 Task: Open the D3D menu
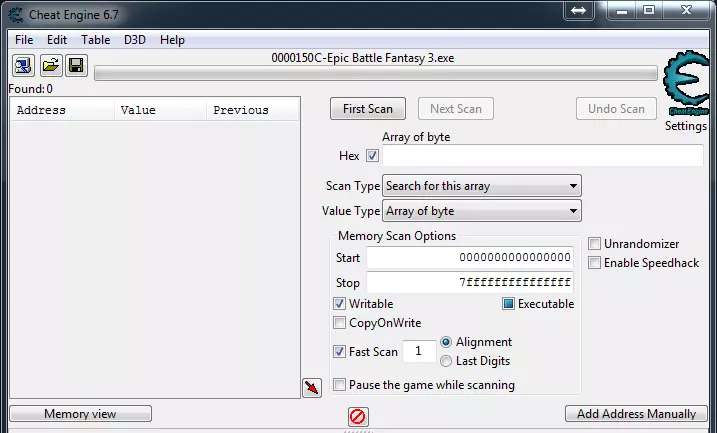click(x=135, y=40)
